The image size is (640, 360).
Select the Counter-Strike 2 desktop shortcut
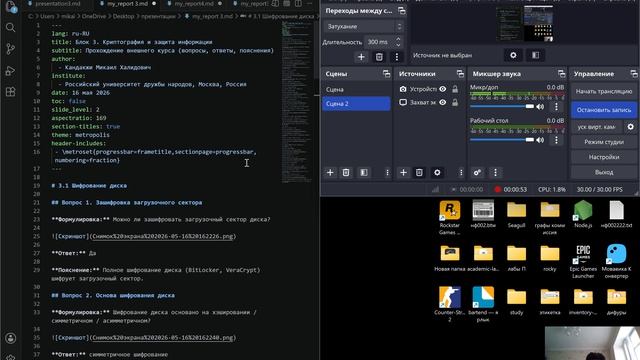[449, 304]
